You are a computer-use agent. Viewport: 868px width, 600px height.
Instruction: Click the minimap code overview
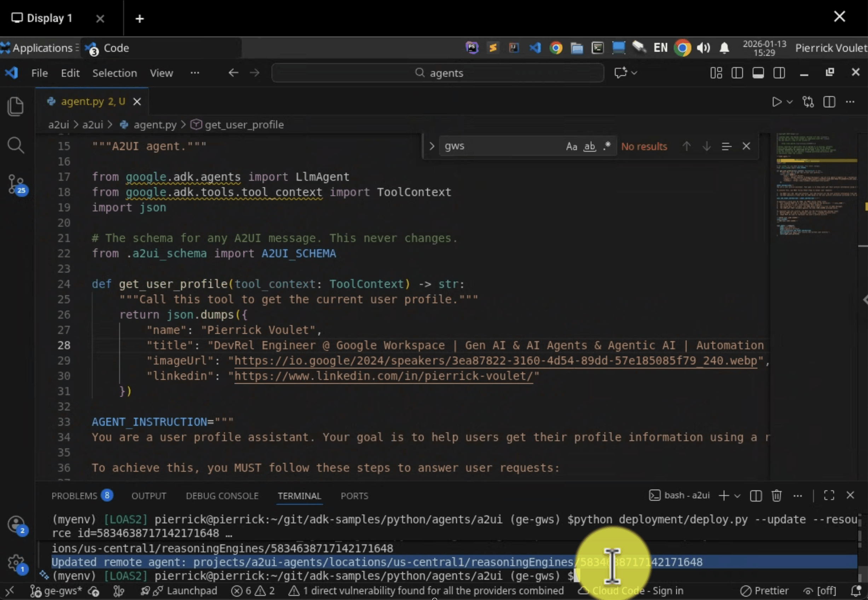coord(816,185)
